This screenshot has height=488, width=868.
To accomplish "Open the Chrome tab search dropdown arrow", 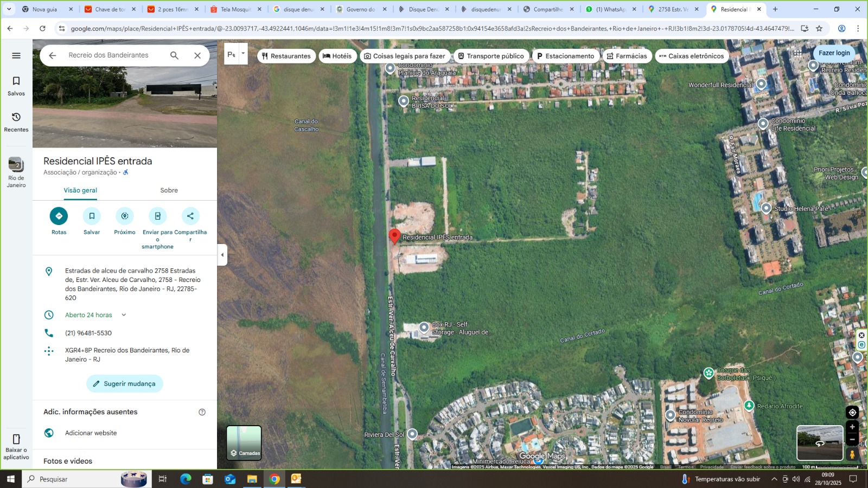I will point(9,9).
